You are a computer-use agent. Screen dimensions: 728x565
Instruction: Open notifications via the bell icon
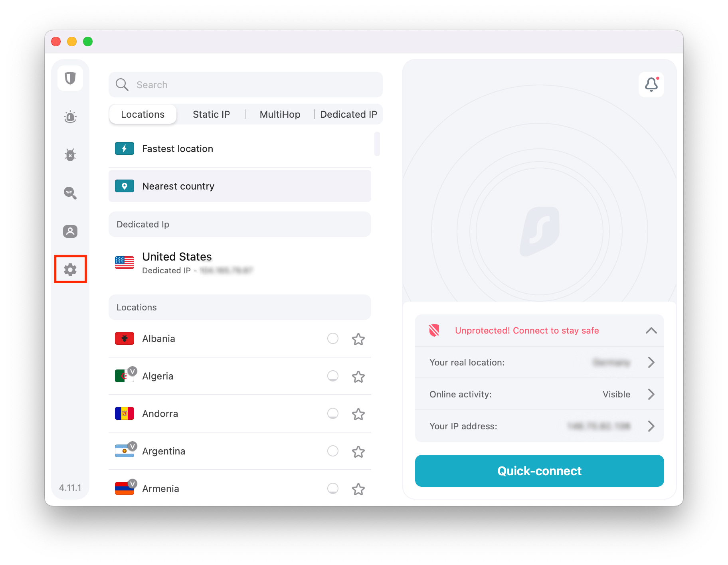pyautogui.click(x=651, y=84)
